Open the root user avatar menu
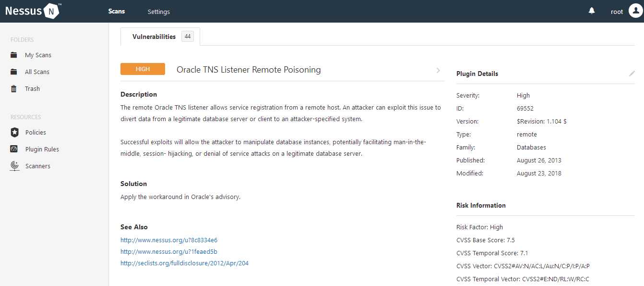Image resolution: width=644 pixels, height=286 pixels. (x=635, y=11)
